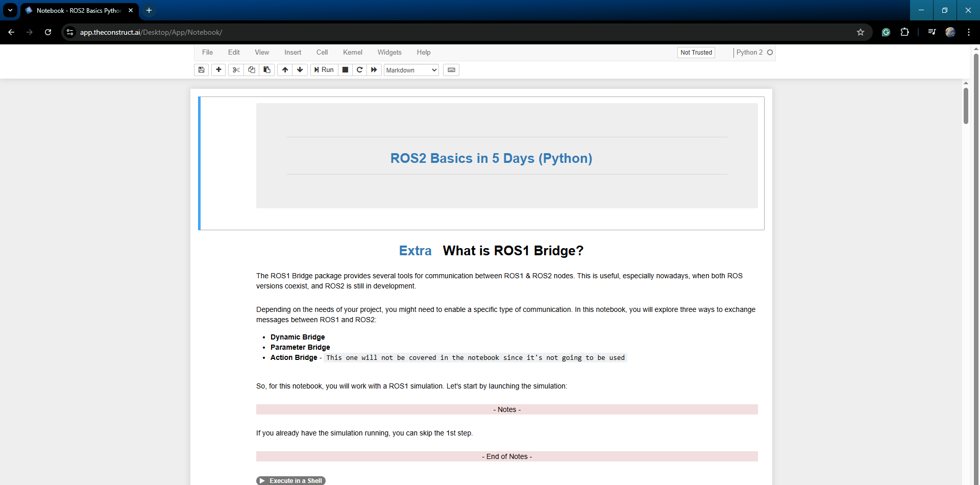Go forward with the browser forward arrow

click(x=30, y=32)
